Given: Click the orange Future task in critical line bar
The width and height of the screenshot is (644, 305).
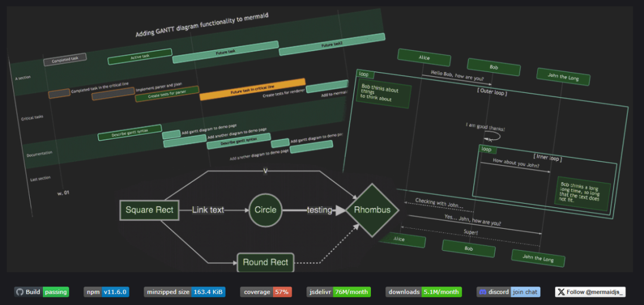Looking at the screenshot, I should point(252,89).
